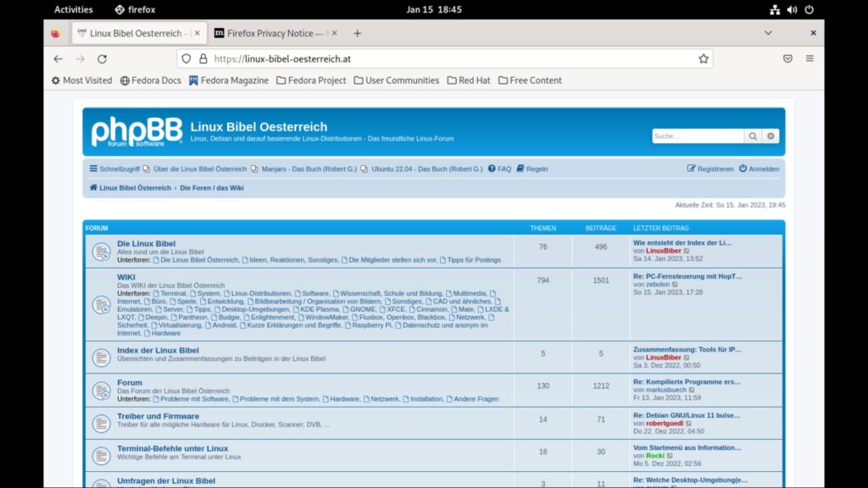Open latest post Re: PC-Fernsteuerung mit HopT…

[x=687, y=276]
